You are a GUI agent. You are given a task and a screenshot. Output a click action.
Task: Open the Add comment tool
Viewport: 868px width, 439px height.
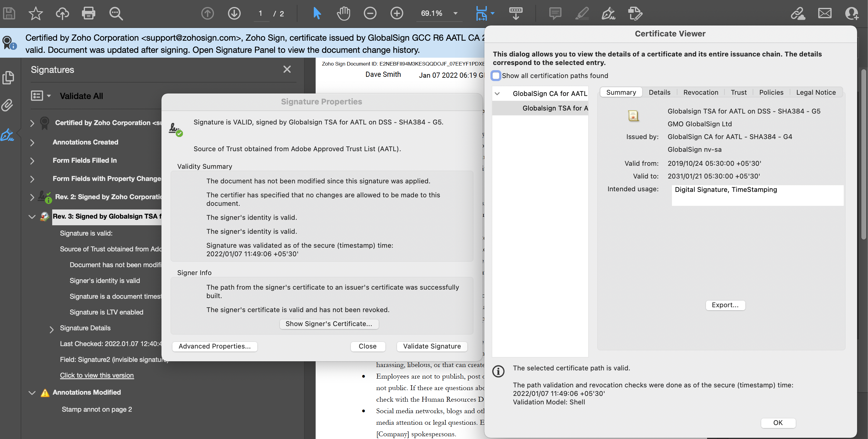tap(555, 13)
